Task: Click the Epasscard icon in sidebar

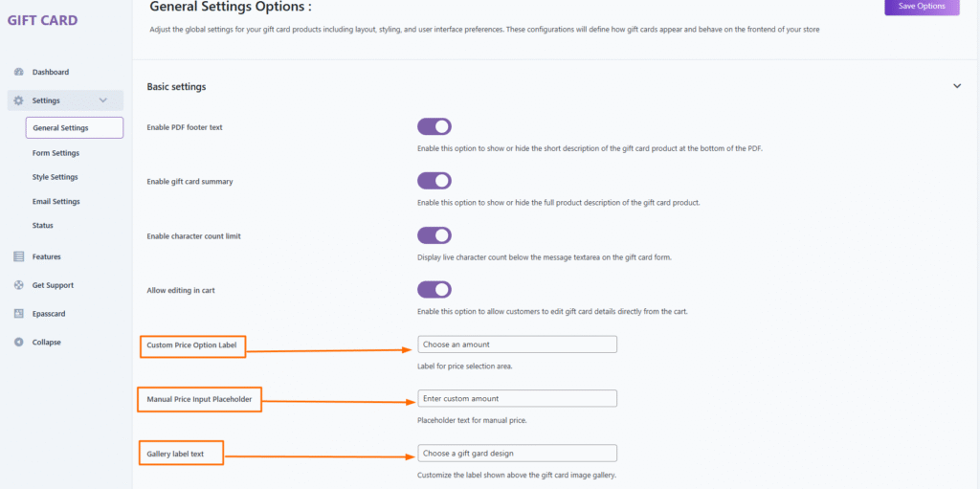Action: pos(19,314)
